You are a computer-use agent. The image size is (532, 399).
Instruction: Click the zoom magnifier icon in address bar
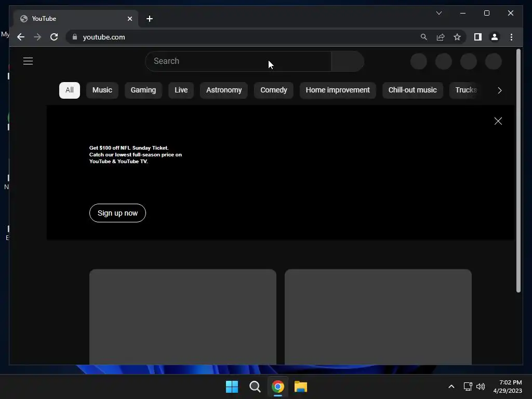[424, 37]
